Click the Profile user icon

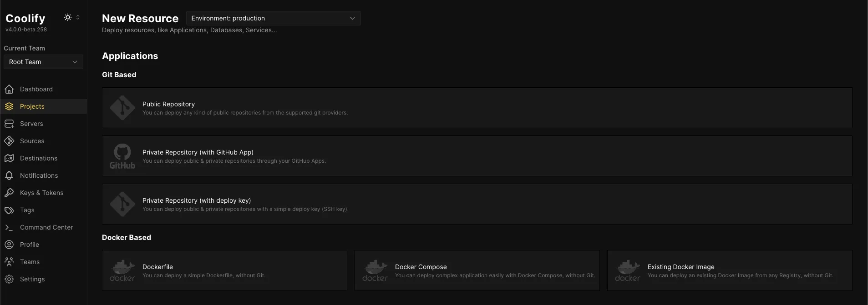[x=9, y=245]
